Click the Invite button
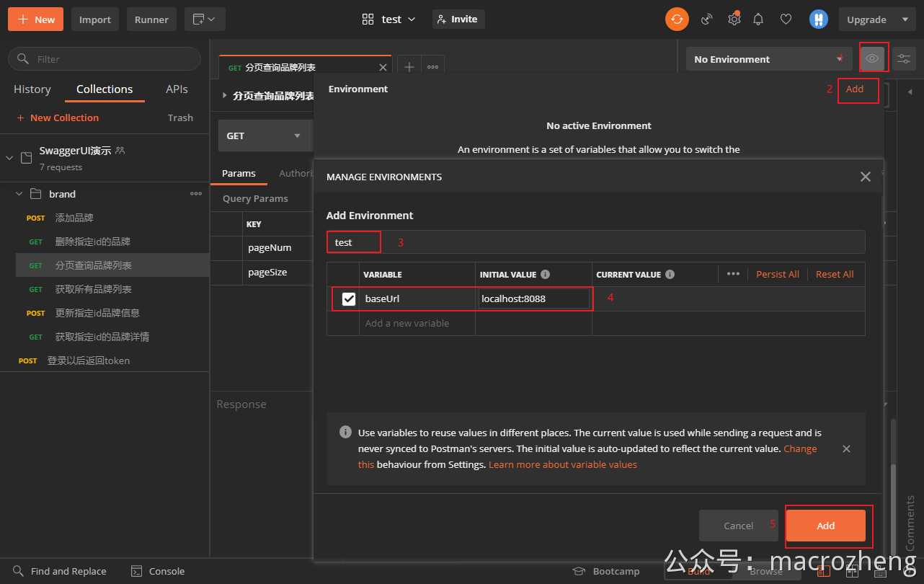This screenshot has height=584, width=924. (458, 19)
